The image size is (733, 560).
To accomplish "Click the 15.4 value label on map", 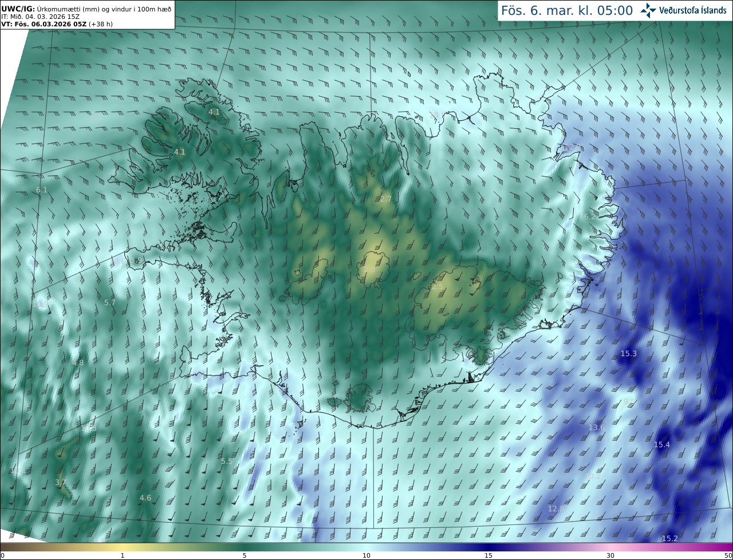I will click(661, 445).
